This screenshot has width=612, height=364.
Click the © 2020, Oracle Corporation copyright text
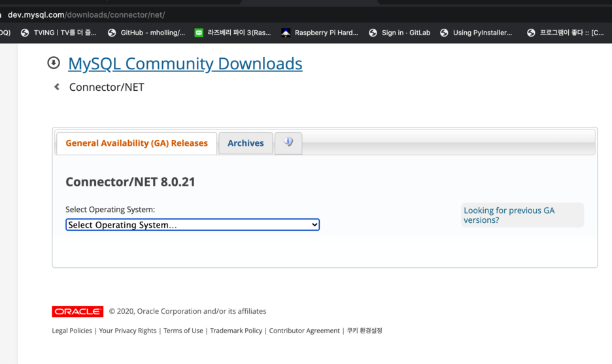188,311
